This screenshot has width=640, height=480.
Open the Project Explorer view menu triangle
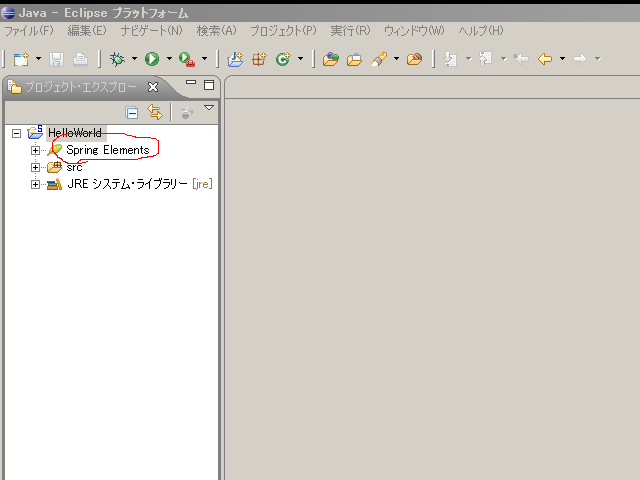tap(209, 108)
